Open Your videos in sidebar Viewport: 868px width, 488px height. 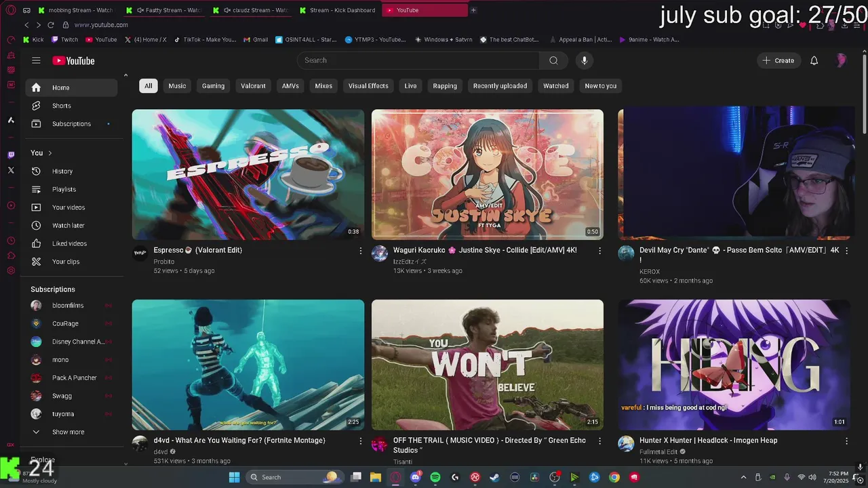point(71,207)
